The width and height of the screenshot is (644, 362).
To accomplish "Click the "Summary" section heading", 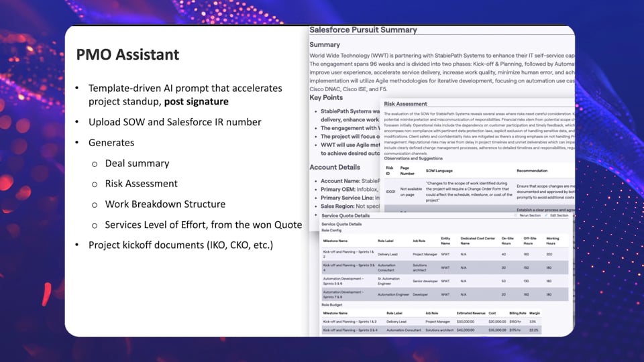I will pyautogui.click(x=325, y=45).
